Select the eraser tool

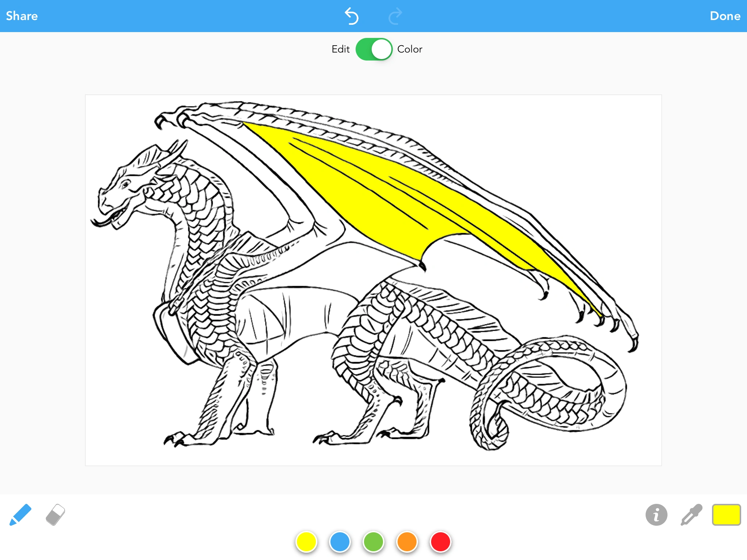click(x=55, y=514)
